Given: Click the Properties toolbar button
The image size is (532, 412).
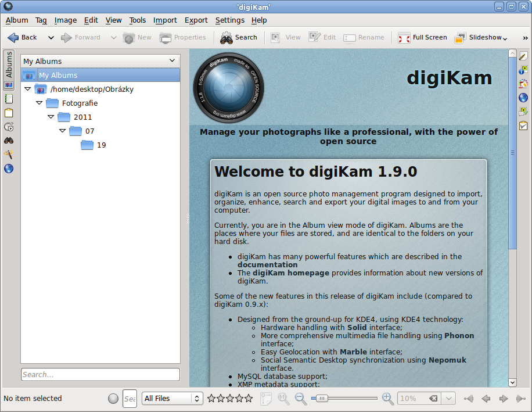Looking at the screenshot, I should point(182,37).
